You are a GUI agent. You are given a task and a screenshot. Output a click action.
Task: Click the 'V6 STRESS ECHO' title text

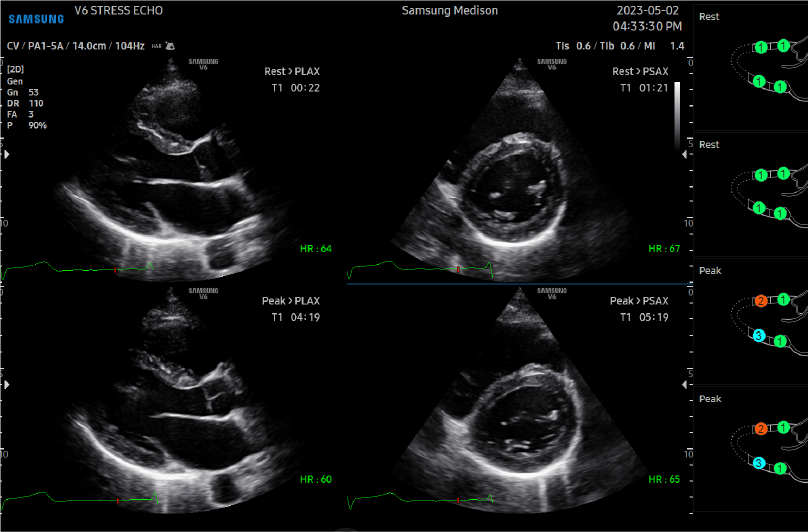tap(119, 11)
